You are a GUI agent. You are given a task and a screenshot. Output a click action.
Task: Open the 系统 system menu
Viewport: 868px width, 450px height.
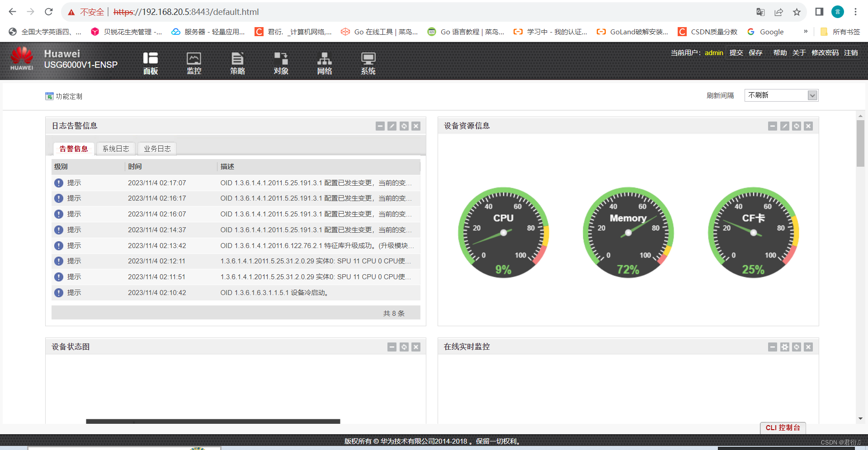tap(368, 63)
